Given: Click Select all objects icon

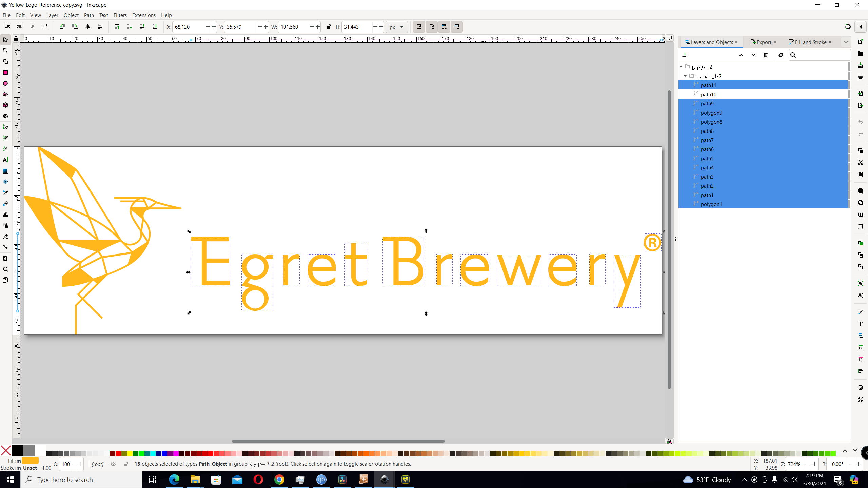Looking at the screenshot, I should pyautogui.click(x=7, y=27).
